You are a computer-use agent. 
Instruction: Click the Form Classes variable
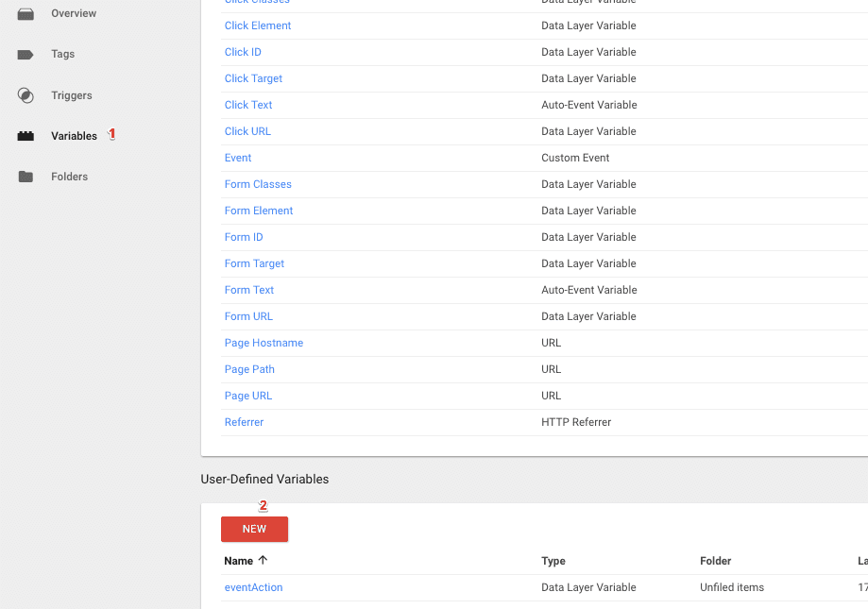(257, 184)
